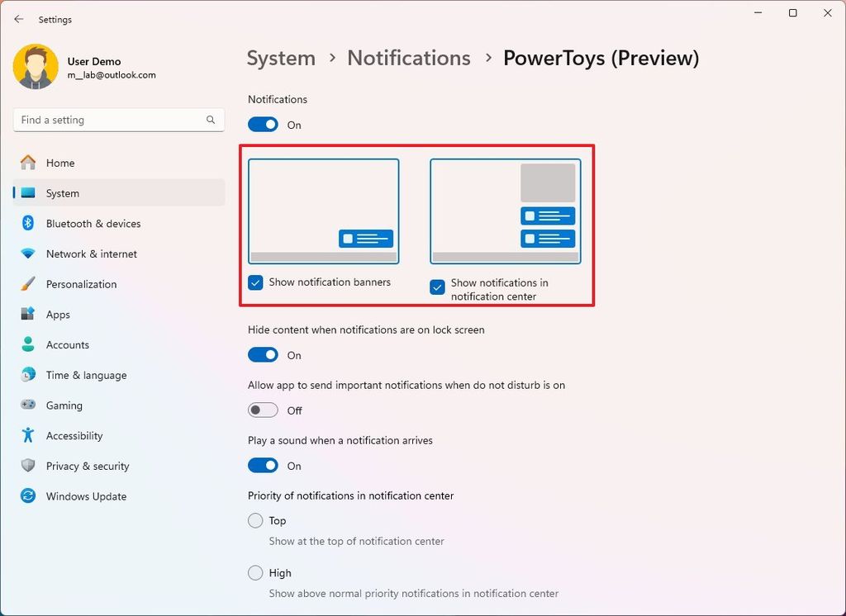Select the Top priority radio button
Viewport: 846px width, 616px height.
coord(256,520)
